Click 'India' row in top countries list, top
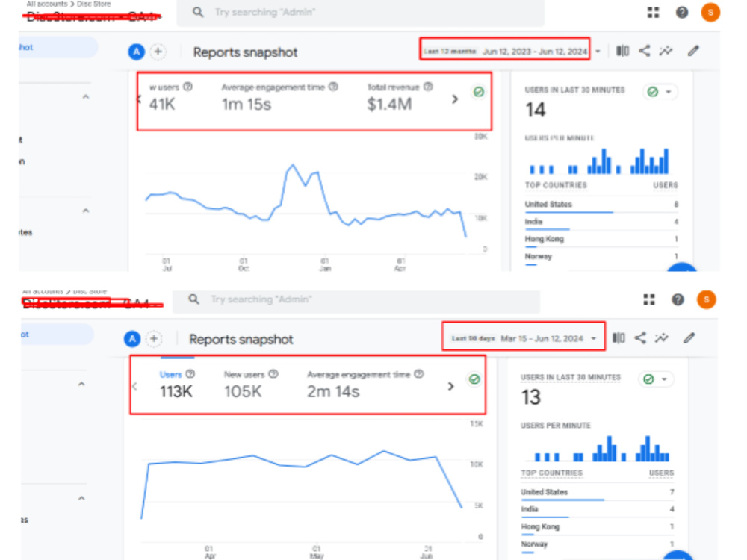The image size is (747, 560). [x=601, y=223]
